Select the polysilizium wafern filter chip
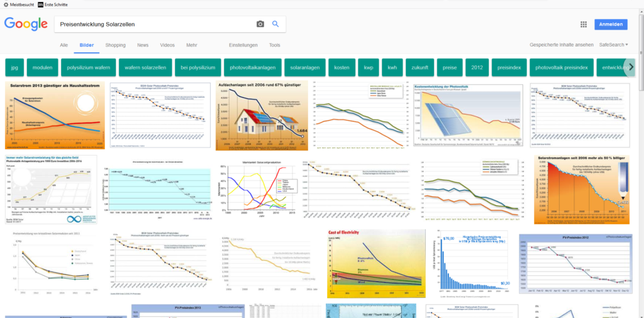The height and width of the screenshot is (318, 644). coord(88,67)
